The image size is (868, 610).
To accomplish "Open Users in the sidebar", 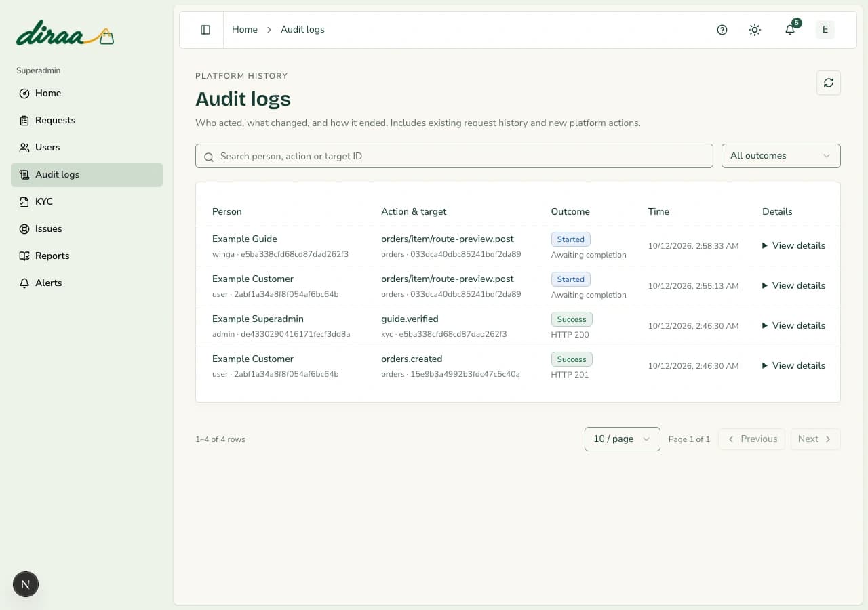I will [87, 148].
